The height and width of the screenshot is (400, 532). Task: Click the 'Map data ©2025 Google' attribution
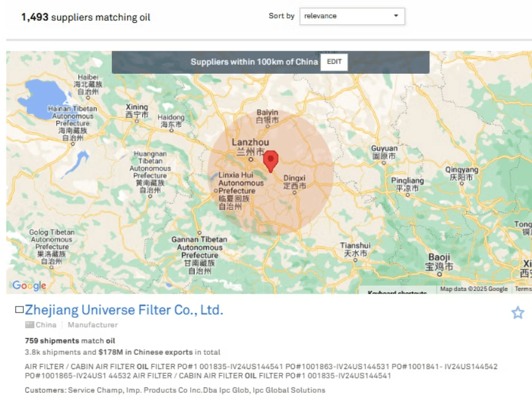click(x=474, y=289)
